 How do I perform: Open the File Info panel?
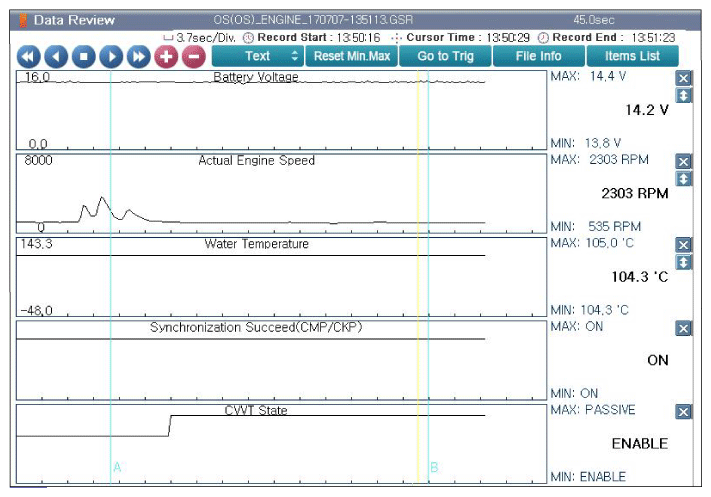tap(539, 56)
